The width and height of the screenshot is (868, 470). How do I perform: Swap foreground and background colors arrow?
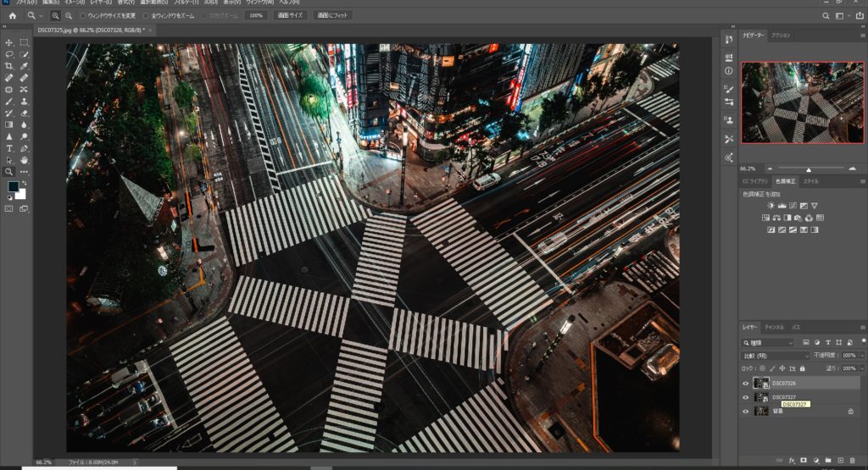(24, 183)
